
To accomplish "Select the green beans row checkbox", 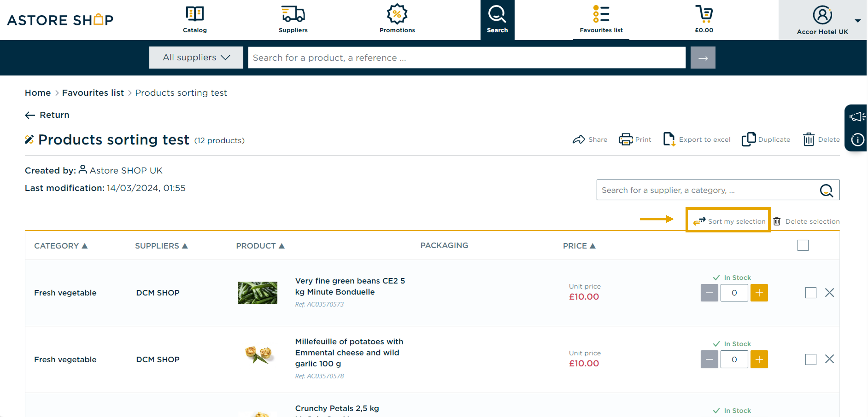I will [811, 293].
